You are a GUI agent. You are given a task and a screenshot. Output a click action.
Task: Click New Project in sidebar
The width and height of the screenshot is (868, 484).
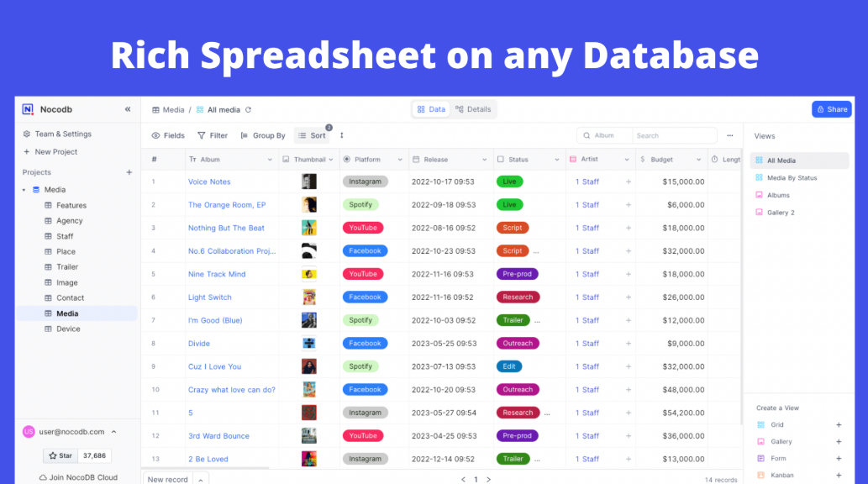coord(50,152)
